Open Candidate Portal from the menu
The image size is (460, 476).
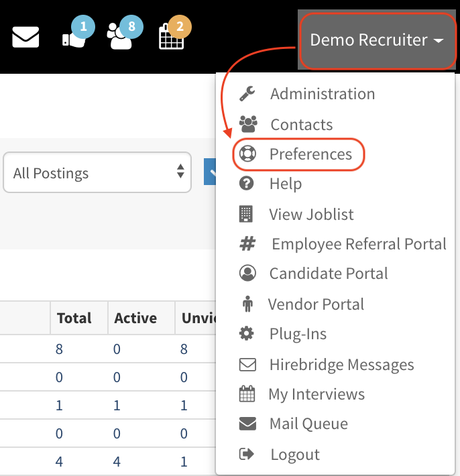[x=328, y=274]
